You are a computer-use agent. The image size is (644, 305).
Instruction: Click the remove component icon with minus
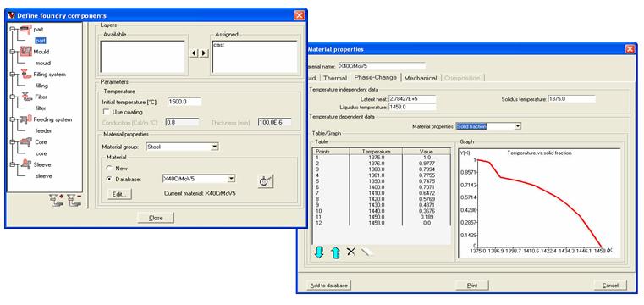click(74, 200)
